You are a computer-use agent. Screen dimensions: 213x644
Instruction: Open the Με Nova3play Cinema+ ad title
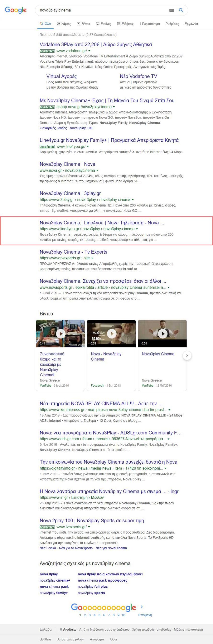[107, 100]
